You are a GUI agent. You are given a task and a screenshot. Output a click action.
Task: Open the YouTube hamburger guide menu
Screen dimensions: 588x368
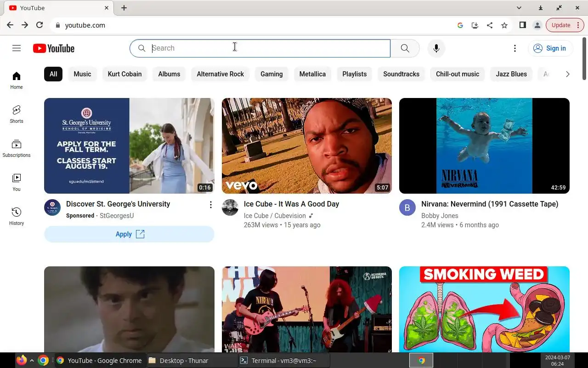(x=17, y=48)
